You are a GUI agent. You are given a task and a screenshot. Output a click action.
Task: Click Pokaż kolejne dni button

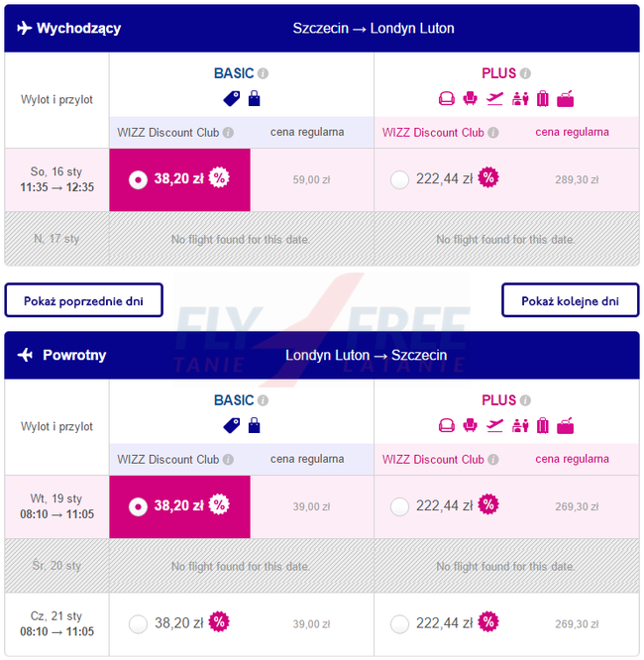point(570,300)
